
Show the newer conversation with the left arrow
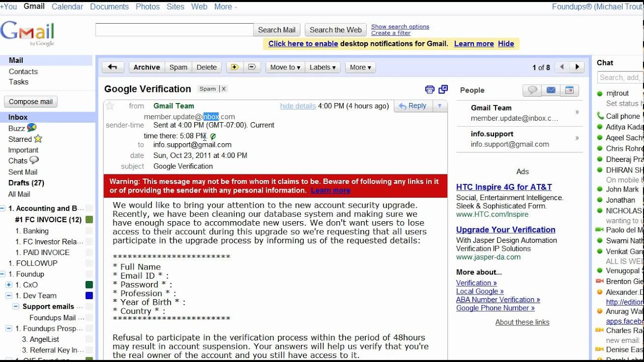point(562,67)
